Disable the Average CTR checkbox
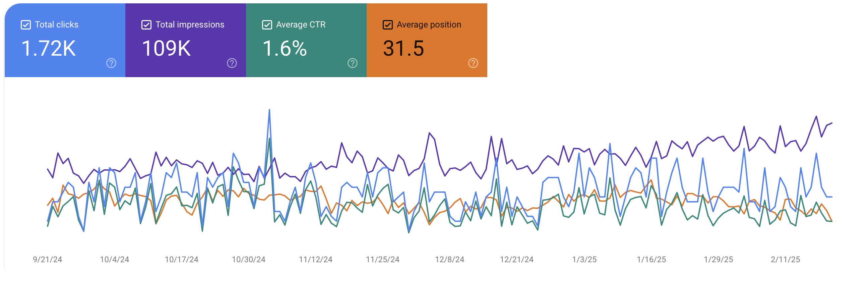 267,25
